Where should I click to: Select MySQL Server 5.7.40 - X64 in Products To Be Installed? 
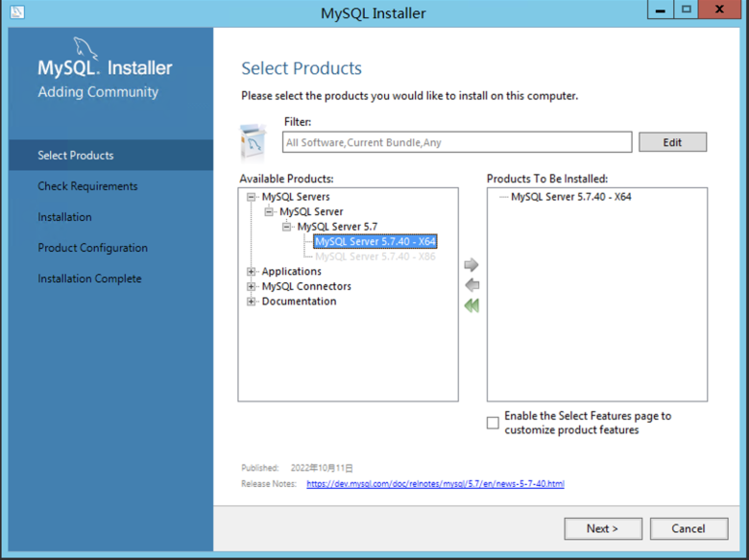[x=570, y=197]
